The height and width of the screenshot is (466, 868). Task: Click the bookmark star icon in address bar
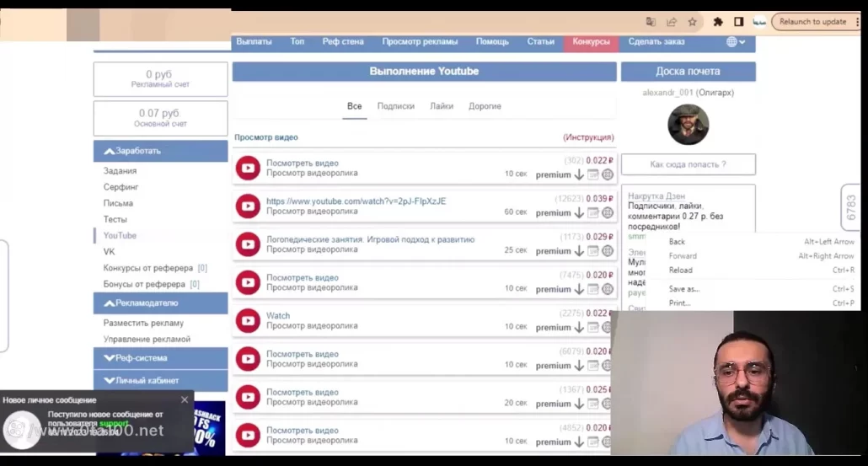pyautogui.click(x=692, y=22)
